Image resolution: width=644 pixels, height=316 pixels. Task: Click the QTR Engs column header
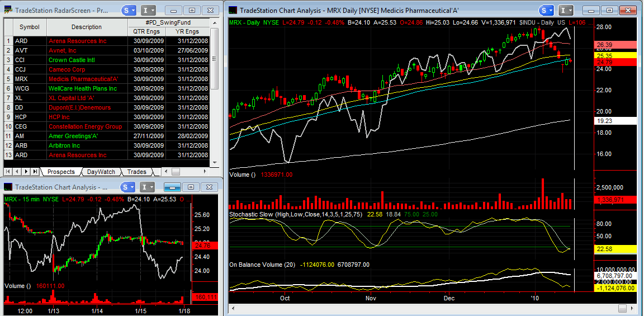tap(146, 31)
